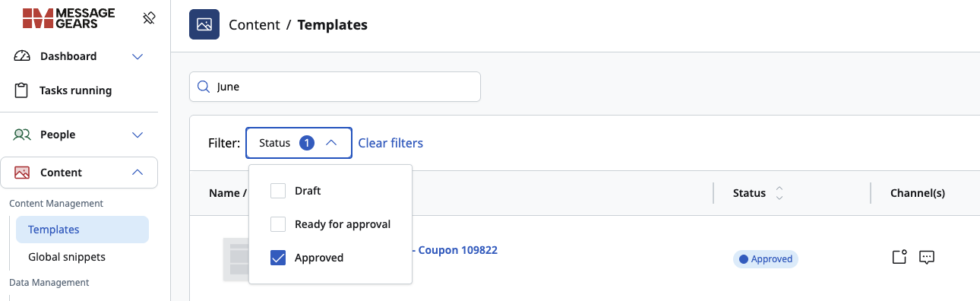Open Tasks running clipboard icon
Viewport: 980px width, 301px height.
tap(21, 90)
